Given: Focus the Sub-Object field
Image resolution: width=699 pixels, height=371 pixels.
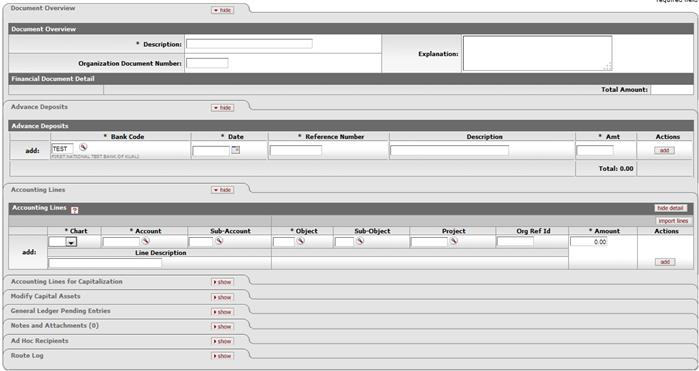Looking at the screenshot, I should coord(344,242).
